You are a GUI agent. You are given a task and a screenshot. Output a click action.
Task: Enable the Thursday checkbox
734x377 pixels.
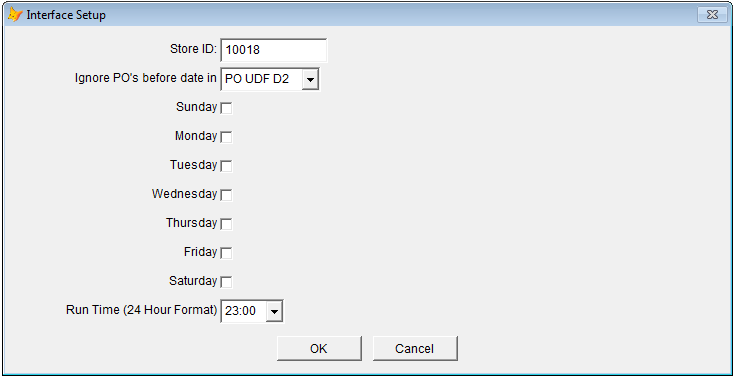point(227,224)
